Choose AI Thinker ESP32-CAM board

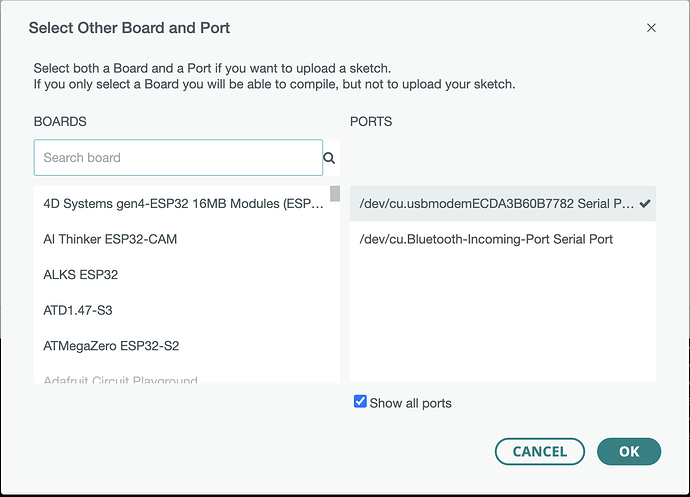point(110,239)
